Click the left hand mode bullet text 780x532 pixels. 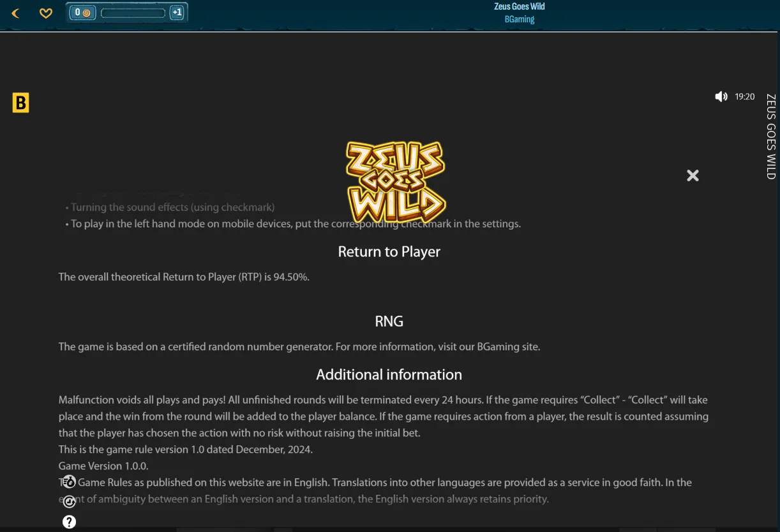(x=293, y=224)
